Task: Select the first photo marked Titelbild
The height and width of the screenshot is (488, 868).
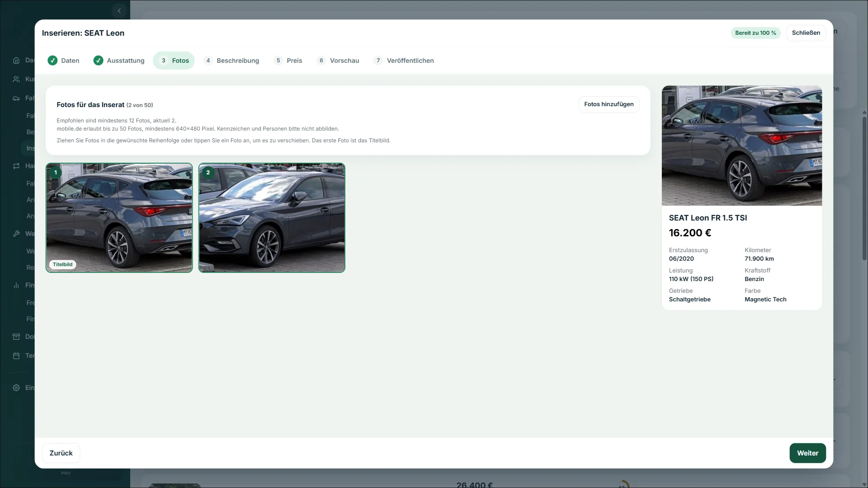Action: click(x=119, y=218)
